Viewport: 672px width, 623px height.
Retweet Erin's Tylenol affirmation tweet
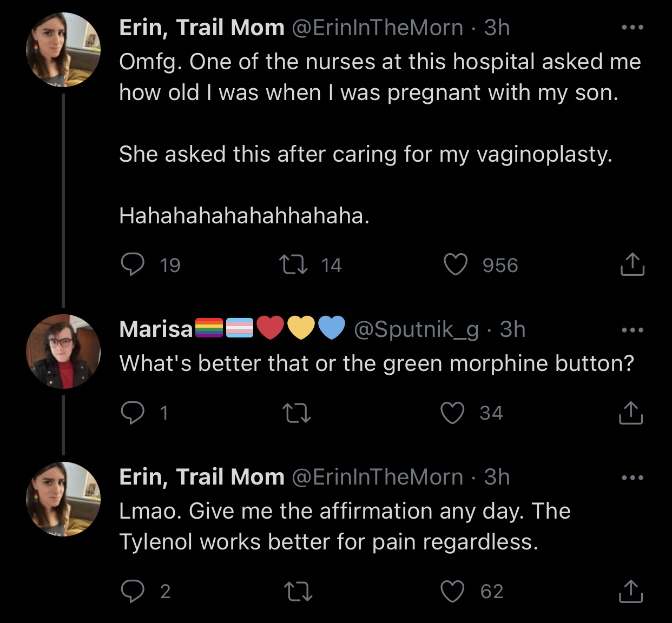[298, 591]
